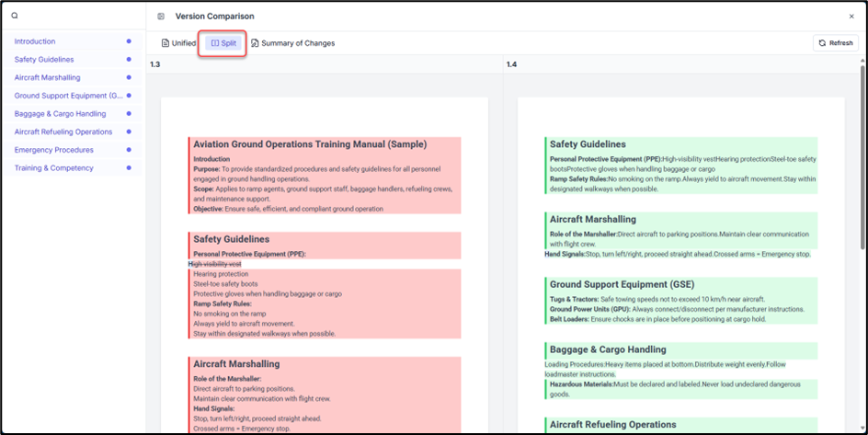Click the blue dot beside Introduction
The width and height of the screenshot is (868, 435).
coord(129,41)
